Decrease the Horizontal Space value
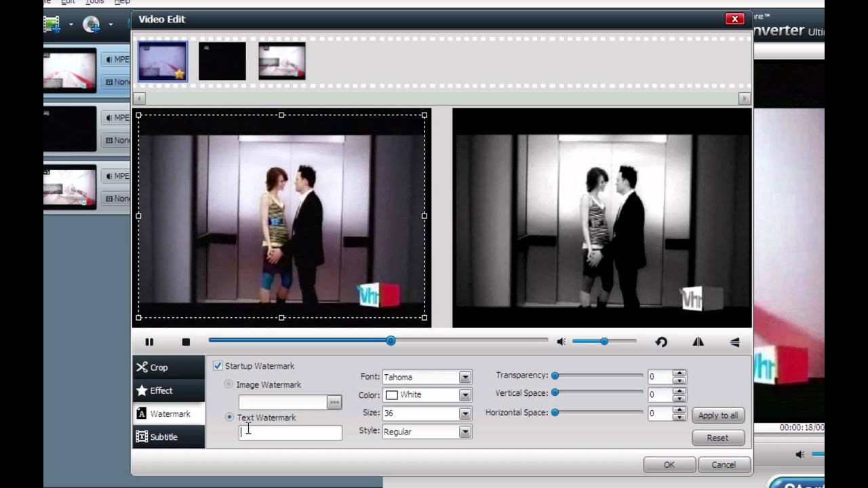Viewport: 868px width, 488px height. [x=679, y=417]
